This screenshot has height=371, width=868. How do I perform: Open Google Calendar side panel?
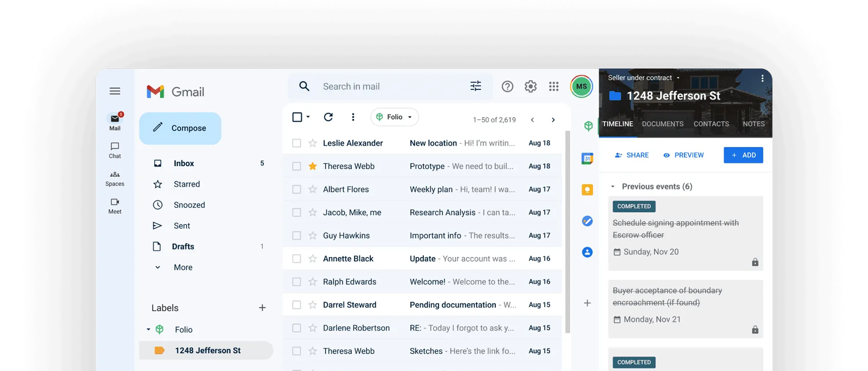[587, 158]
